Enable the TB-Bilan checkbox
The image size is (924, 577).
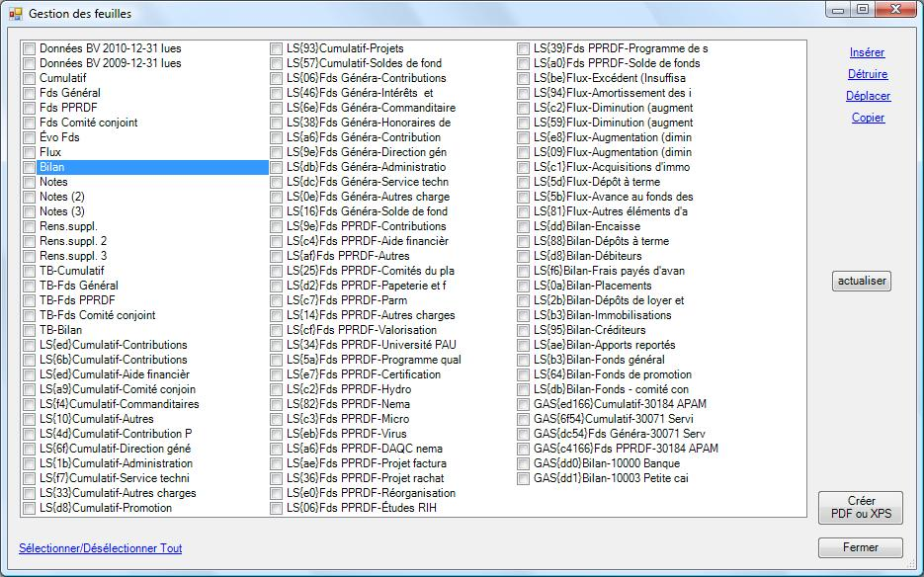(x=29, y=330)
